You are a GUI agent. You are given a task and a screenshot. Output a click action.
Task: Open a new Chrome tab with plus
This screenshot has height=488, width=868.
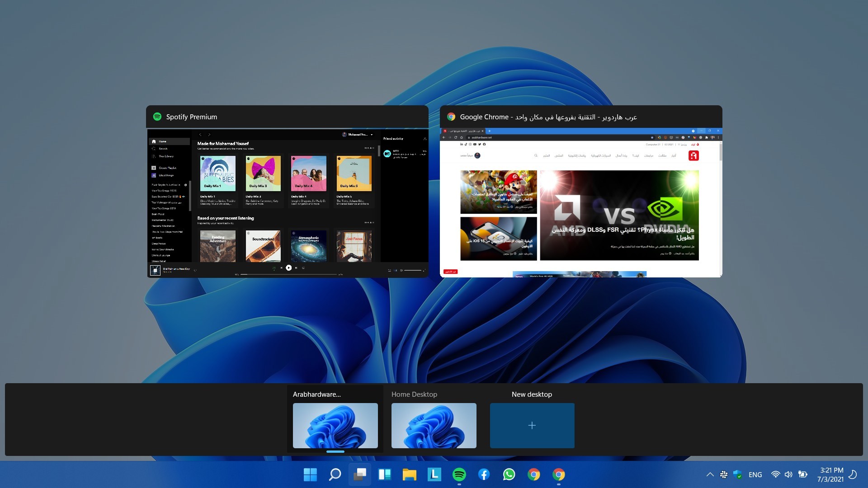489,131
